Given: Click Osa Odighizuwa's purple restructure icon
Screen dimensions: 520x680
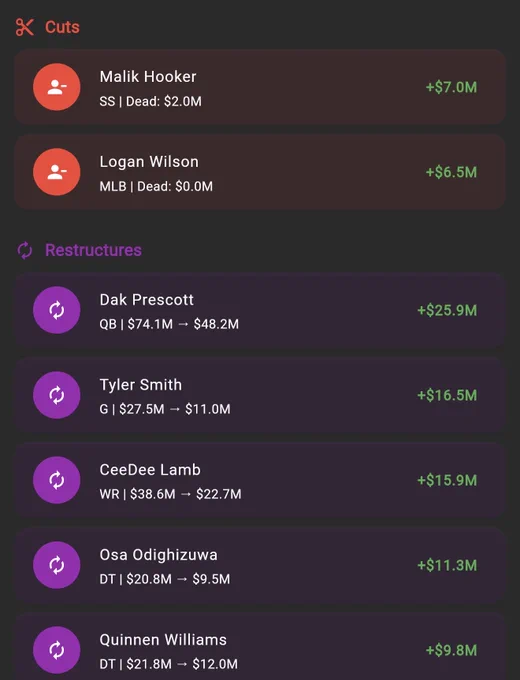Looking at the screenshot, I should tap(56, 565).
